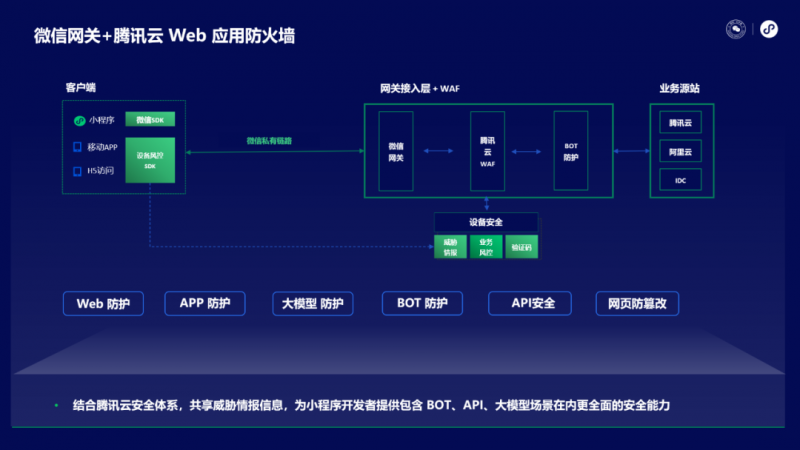Click the 腾讯云 WAF box
This screenshot has width=800, height=450.
487,151
